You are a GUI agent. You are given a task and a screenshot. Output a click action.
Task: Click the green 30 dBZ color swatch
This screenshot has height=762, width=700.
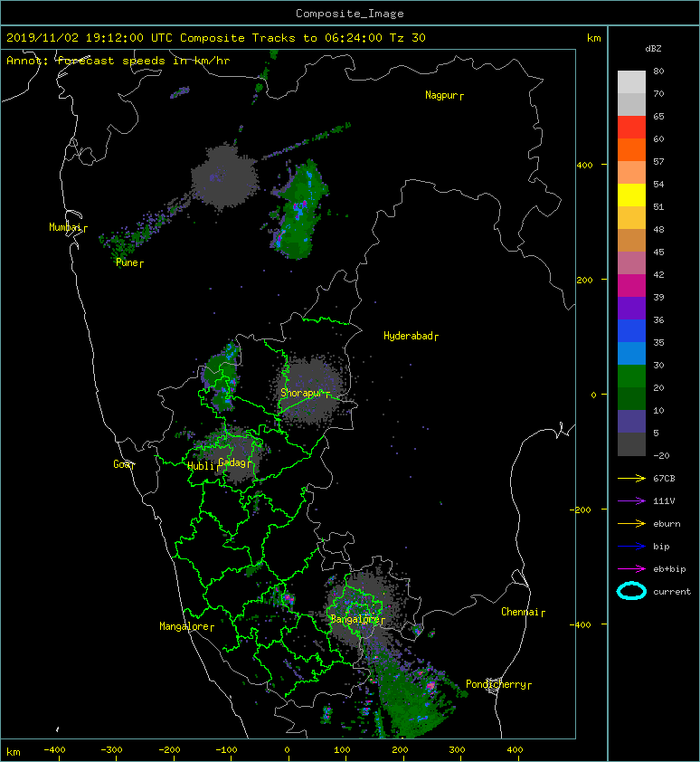click(631, 376)
